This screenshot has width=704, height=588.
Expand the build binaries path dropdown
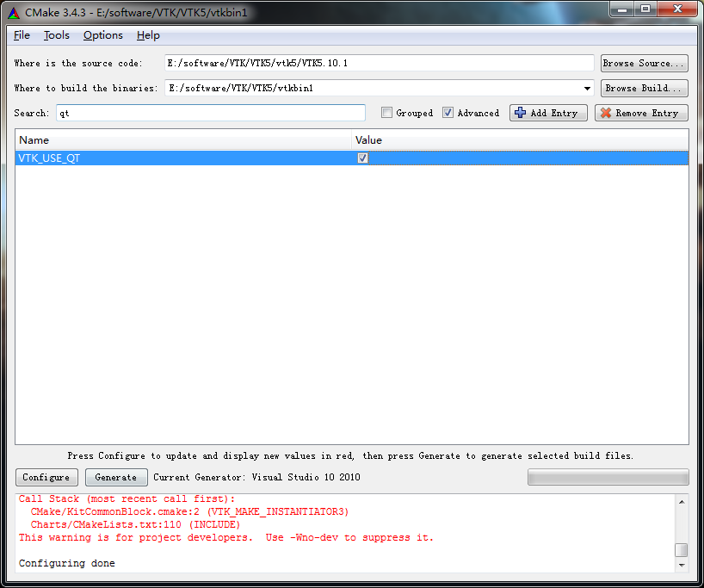click(587, 88)
